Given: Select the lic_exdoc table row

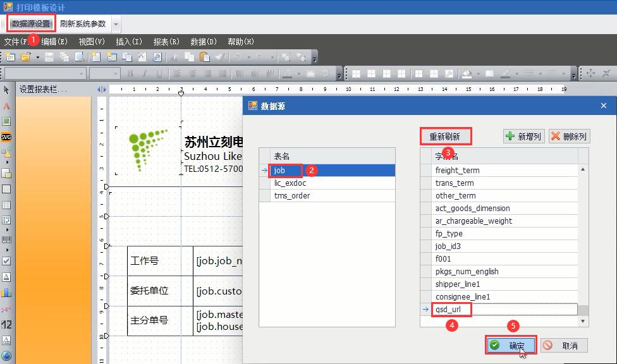Looking at the screenshot, I should [327, 183].
